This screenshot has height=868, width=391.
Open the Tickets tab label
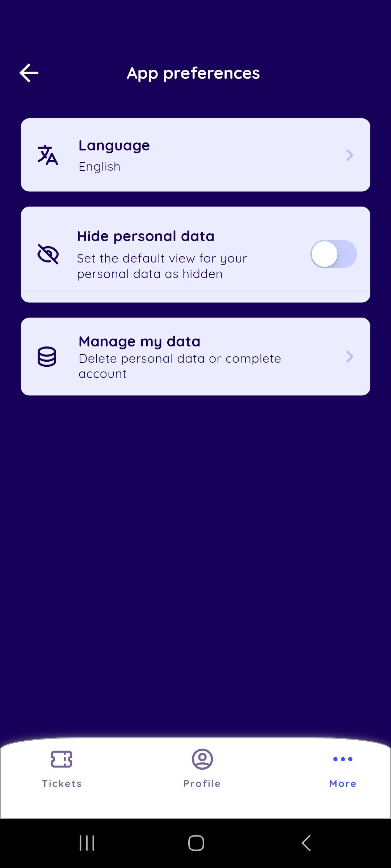62,783
